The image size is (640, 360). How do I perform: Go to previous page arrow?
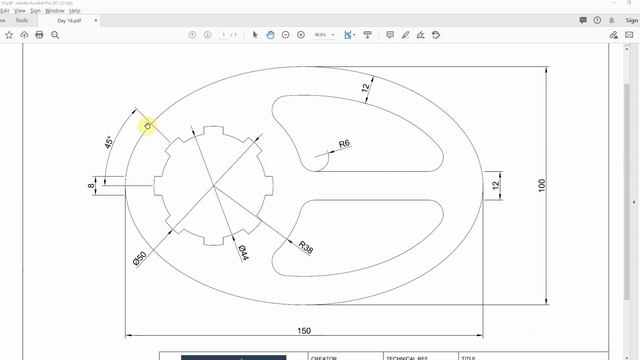click(x=192, y=35)
